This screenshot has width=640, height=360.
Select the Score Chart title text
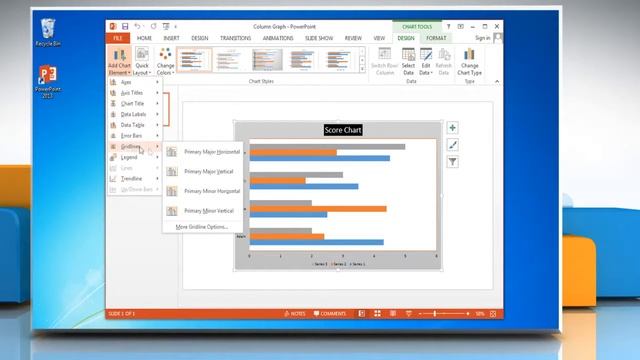[x=343, y=130]
